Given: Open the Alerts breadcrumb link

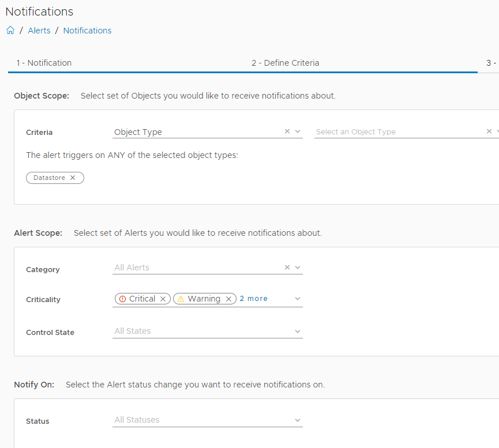Looking at the screenshot, I should point(39,31).
